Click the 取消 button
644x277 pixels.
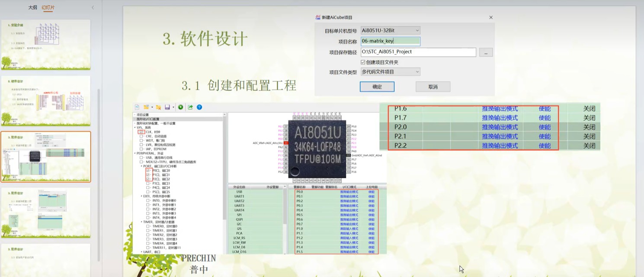point(433,87)
